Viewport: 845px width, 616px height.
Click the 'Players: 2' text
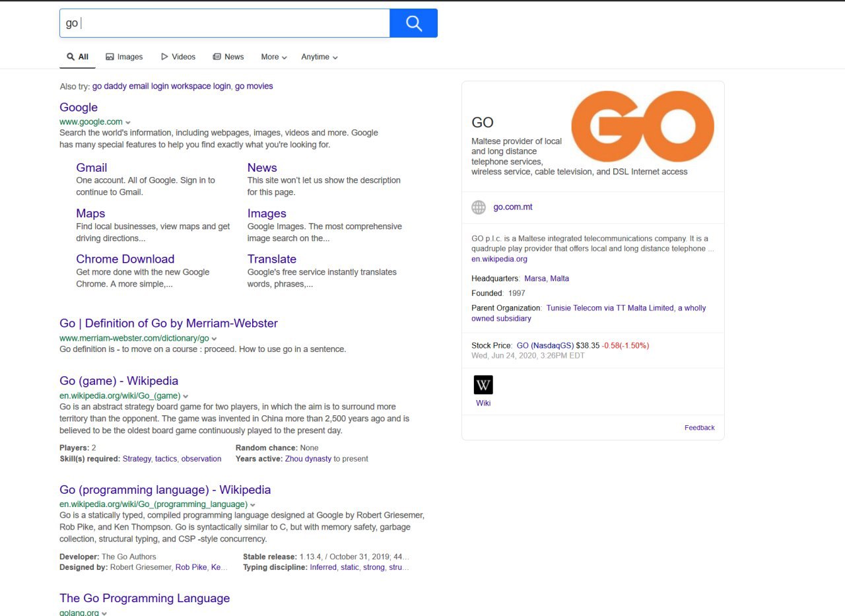pyautogui.click(x=78, y=448)
